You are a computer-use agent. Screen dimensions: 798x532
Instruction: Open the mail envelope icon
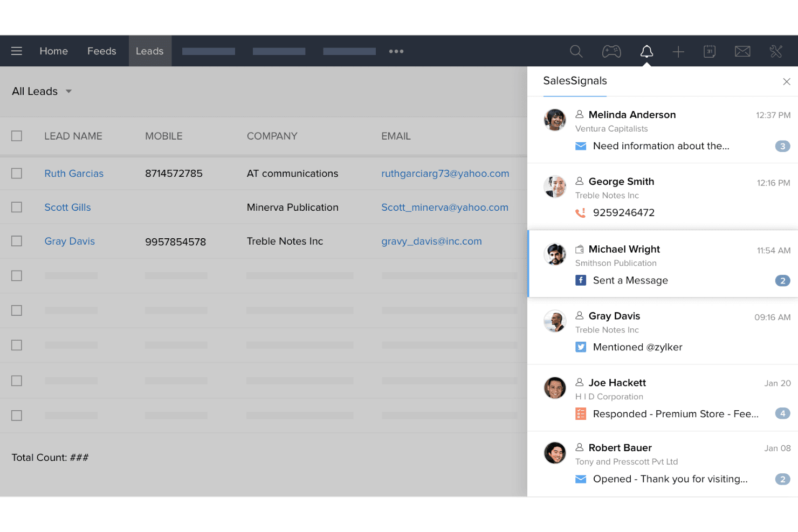[742, 51]
